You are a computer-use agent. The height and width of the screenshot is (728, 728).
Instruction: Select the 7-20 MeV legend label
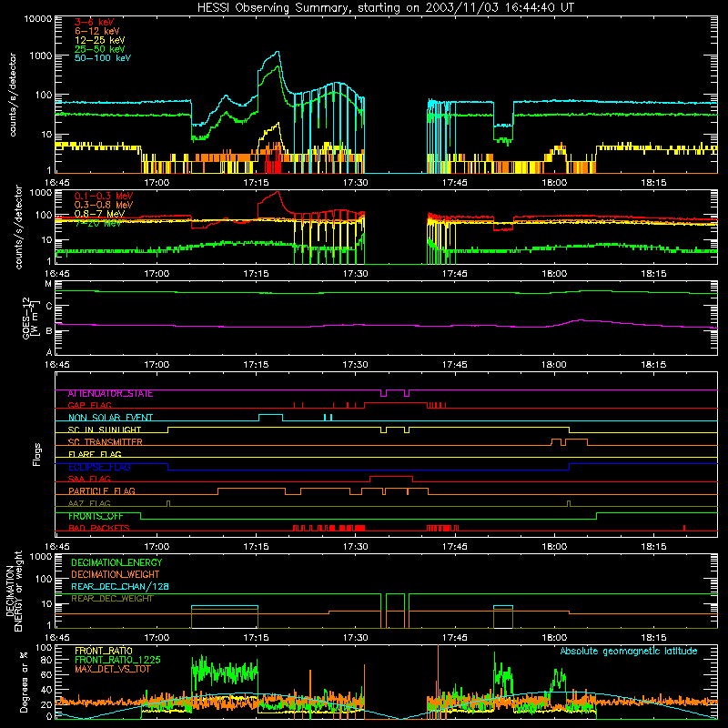coord(98,223)
